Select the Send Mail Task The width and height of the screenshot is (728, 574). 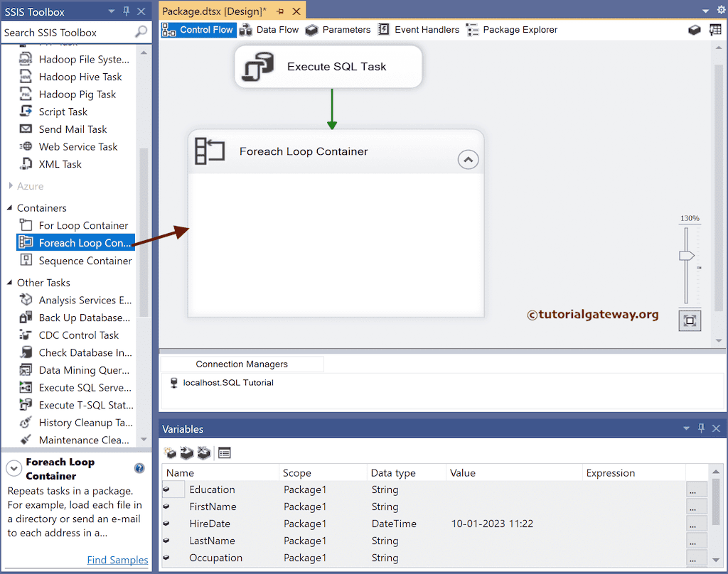pyautogui.click(x=75, y=129)
